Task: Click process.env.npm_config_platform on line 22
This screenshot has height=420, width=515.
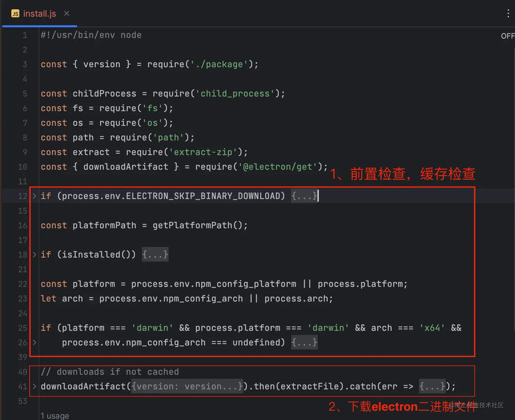Action: click(214, 284)
